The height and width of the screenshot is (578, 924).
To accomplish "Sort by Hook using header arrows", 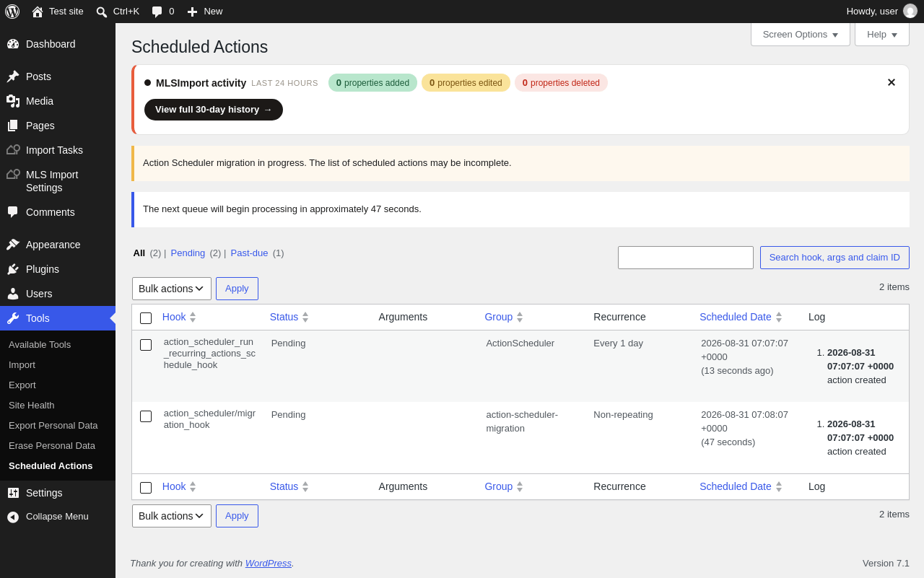I will tap(193, 317).
